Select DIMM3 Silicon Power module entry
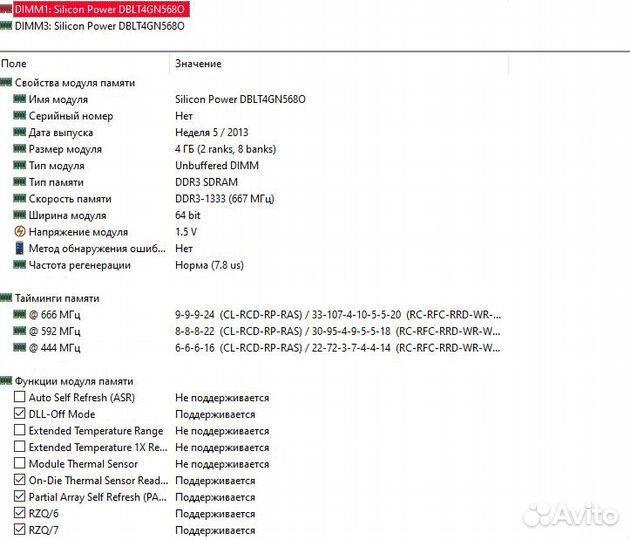This screenshot has width=630, height=540. (99, 26)
